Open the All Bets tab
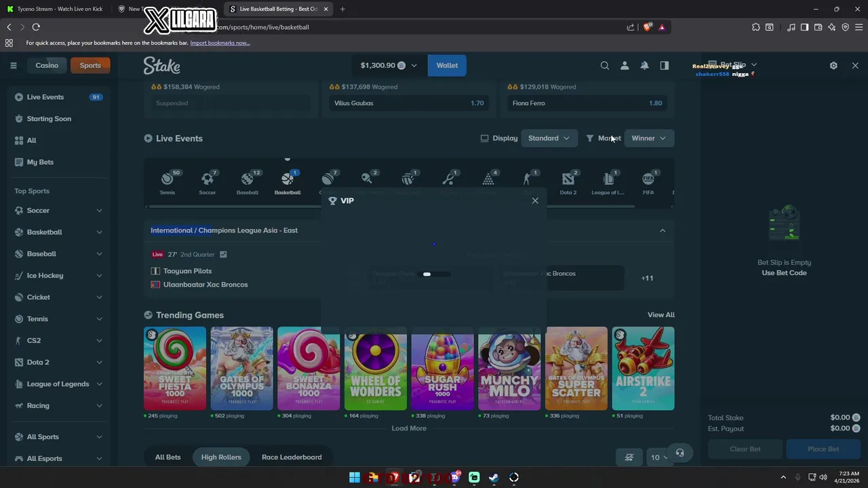 [167, 457]
